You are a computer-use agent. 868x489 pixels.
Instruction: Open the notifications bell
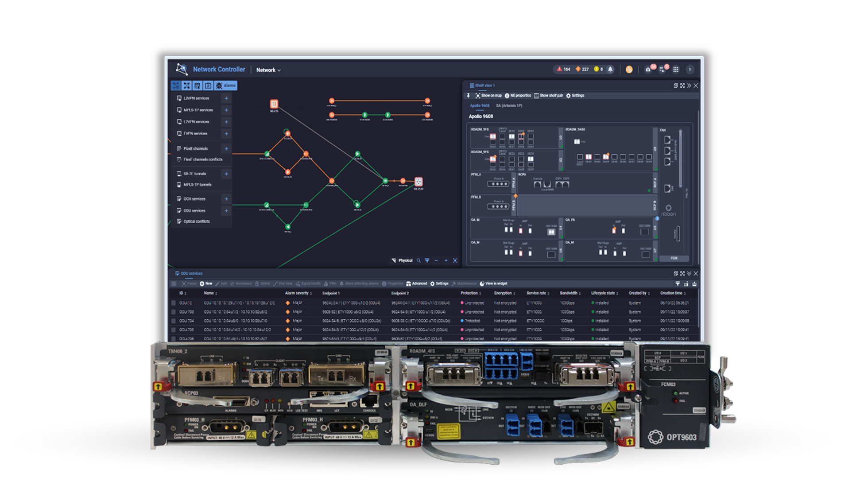click(610, 69)
